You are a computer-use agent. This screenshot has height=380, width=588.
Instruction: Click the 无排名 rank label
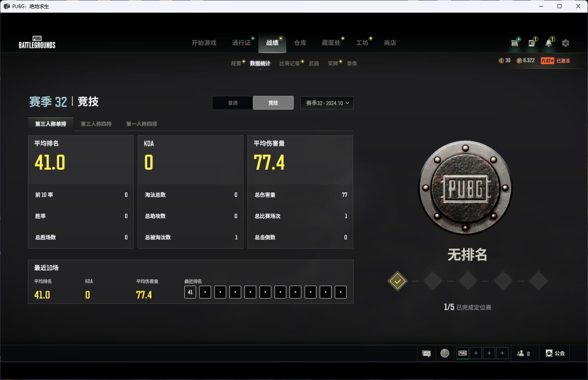[x=467, y=255]
